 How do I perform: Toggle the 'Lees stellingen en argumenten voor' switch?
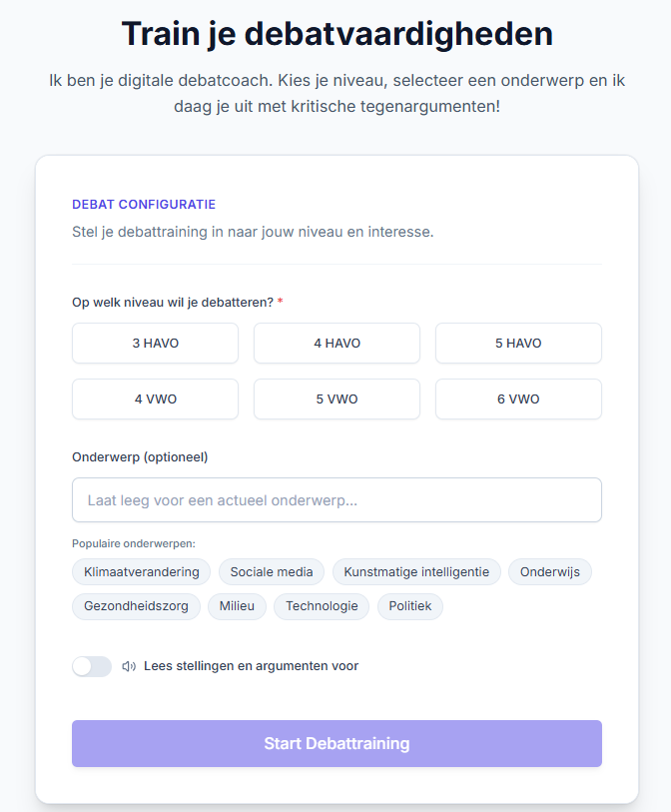tap(92, 666)
